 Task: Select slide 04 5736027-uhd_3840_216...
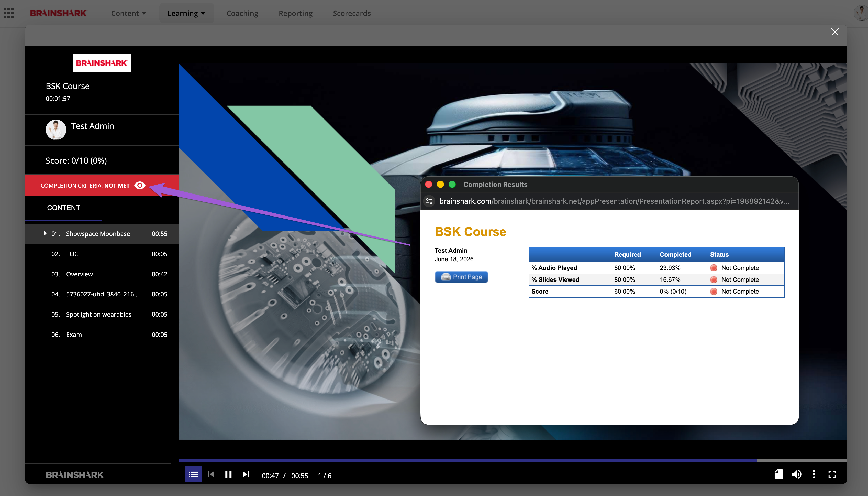pos(102,294)
